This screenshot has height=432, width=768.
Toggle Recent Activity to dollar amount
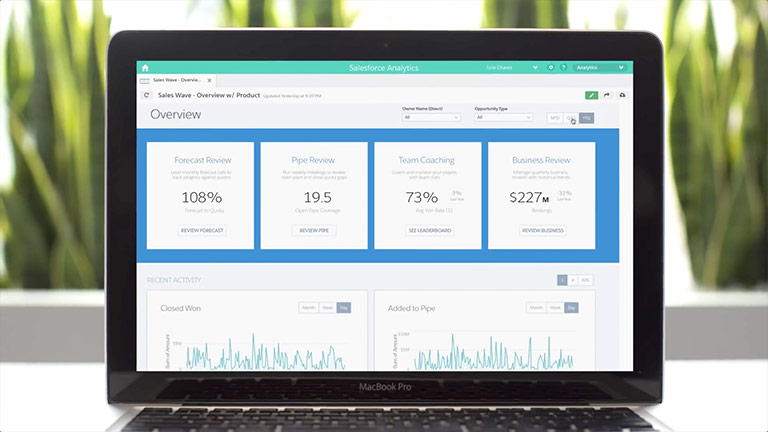tap(562, 280)
